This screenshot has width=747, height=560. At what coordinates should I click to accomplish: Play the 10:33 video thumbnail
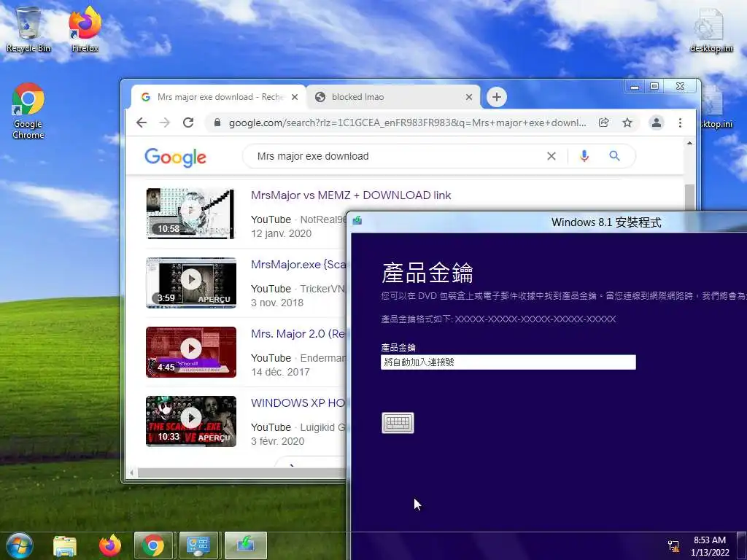(x=190, y=421)
